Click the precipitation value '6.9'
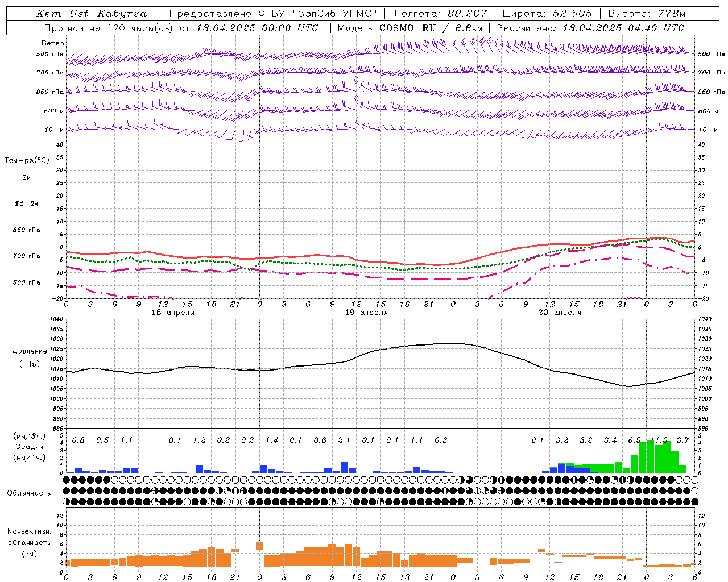Screen dimensions: 728x582 pyautogui.click(x=634, y=440)
